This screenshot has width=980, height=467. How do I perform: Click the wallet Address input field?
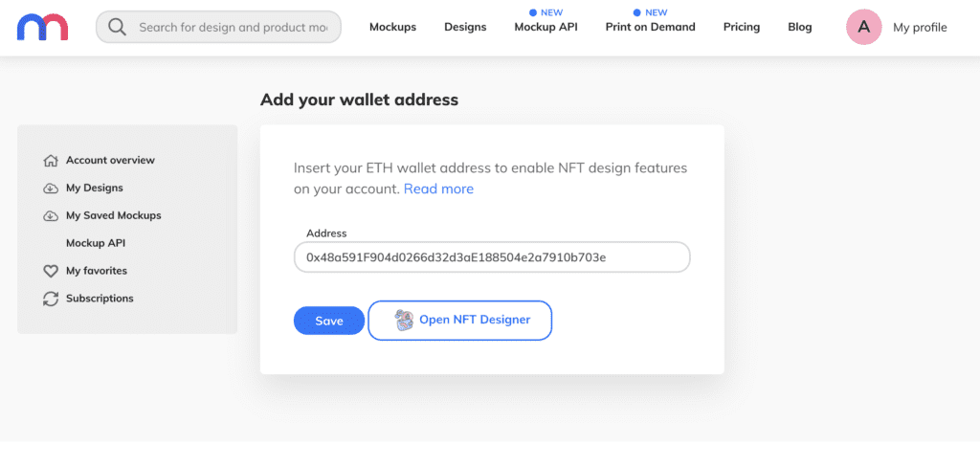tap(492, 256)
